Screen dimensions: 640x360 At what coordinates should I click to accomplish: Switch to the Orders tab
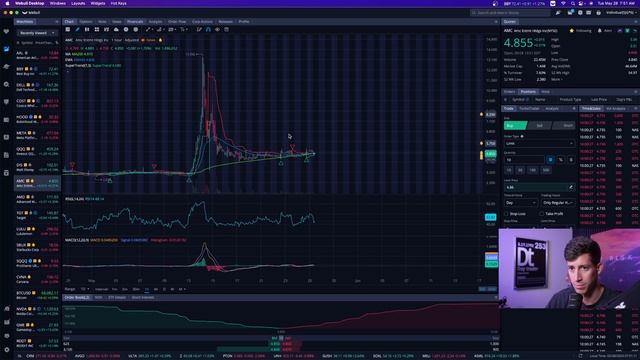click(509, 92)
